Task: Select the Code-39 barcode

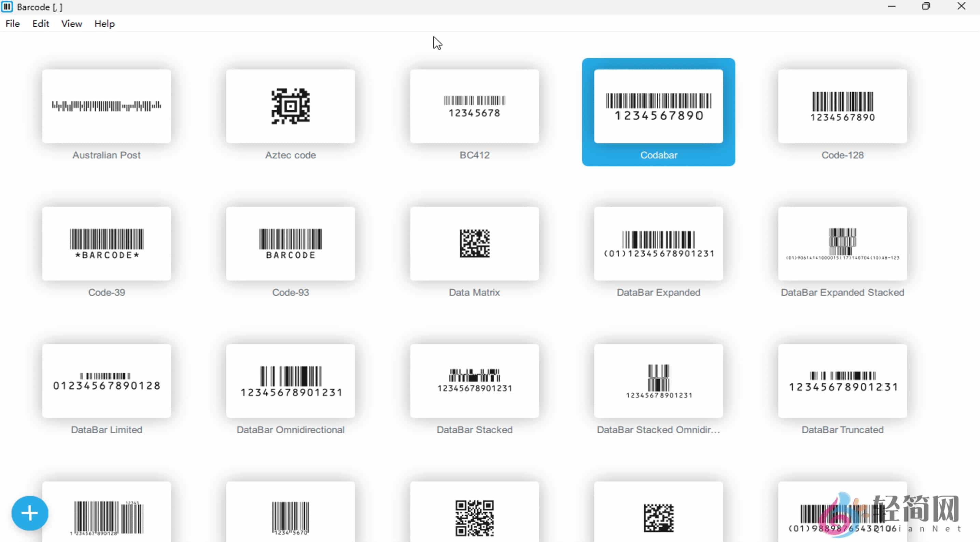Action: point(107,244)
